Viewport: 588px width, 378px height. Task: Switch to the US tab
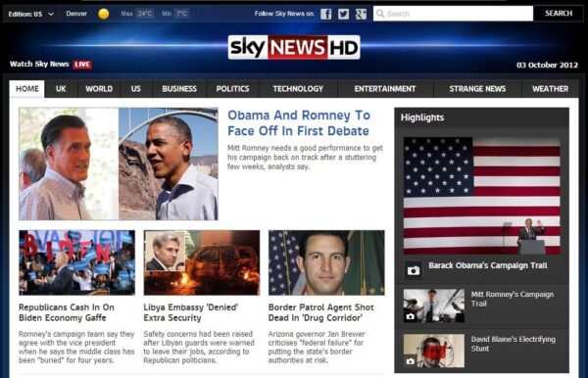pos(136,89)
